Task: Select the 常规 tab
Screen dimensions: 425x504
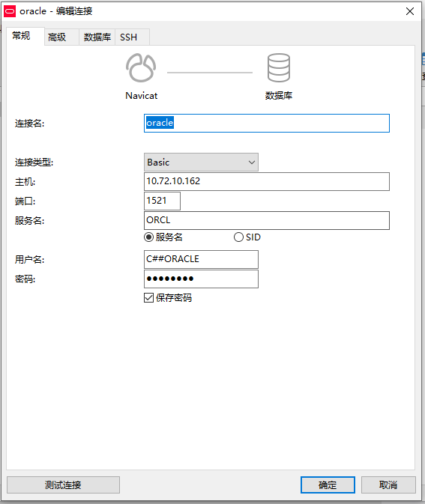Action: pyautogui.click(x=22, y=36)
